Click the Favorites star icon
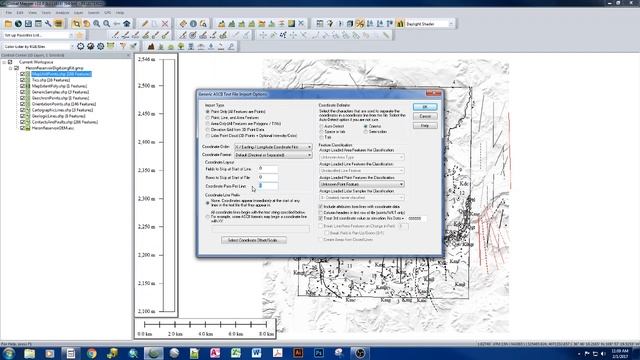This screenshot has height=360, width=640. pyautogui.click(x=80, y=35)
